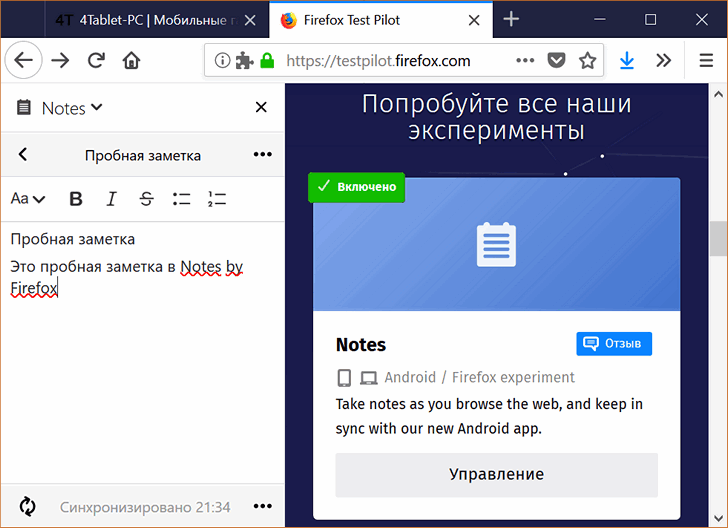Go back with the browser back arrow

pos(23,60)
